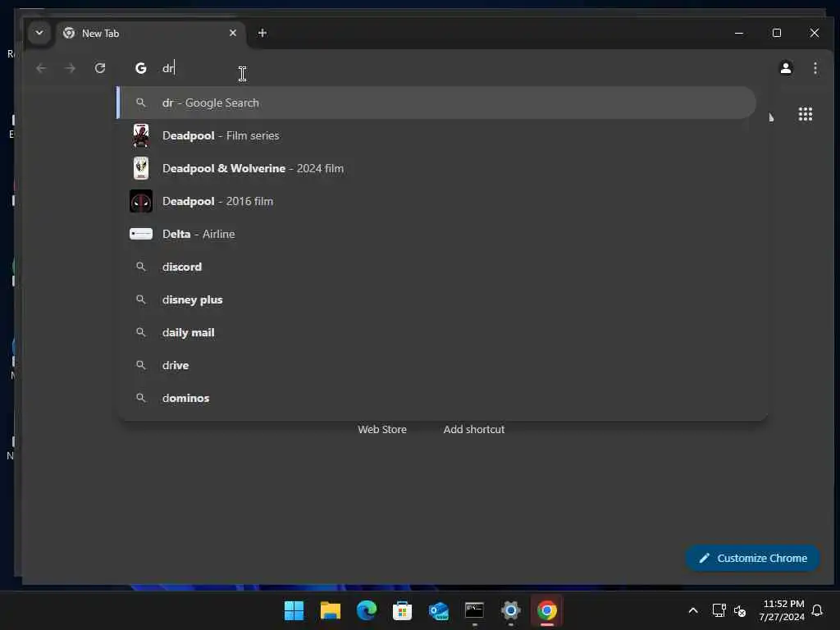
Task: Click the Deadpool 2016 mask thumbnail
Action: 141,201
